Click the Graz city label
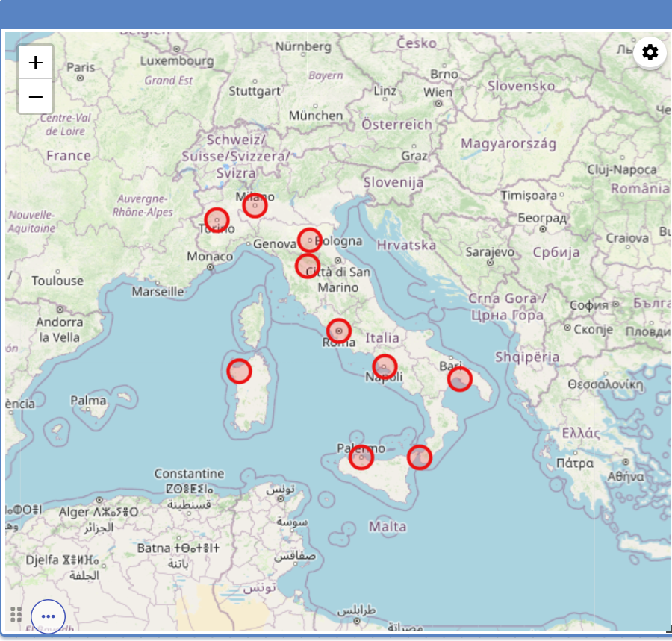 [x=414, y=156]
